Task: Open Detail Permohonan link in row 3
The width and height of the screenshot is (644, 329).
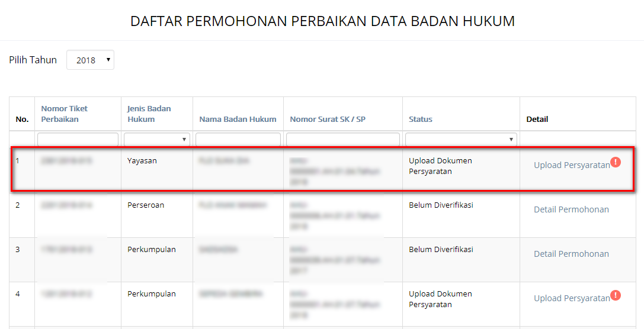Action: pyautogui.click(x=571, y=254)
